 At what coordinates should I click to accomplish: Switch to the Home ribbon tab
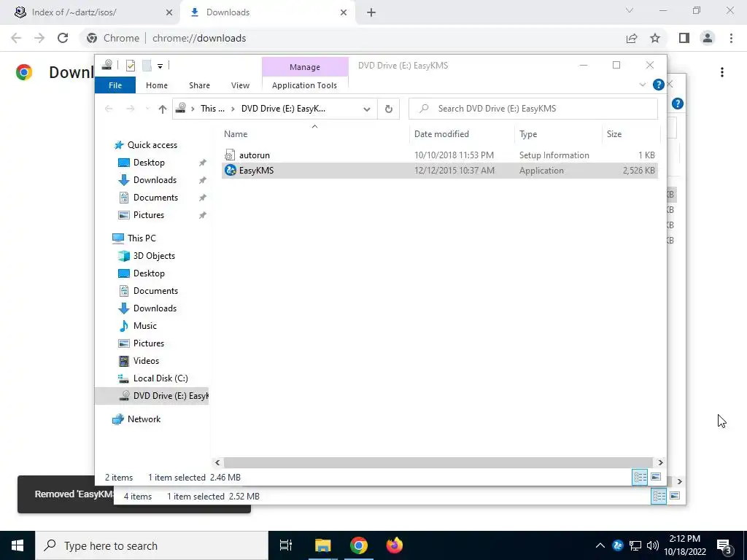157,85
